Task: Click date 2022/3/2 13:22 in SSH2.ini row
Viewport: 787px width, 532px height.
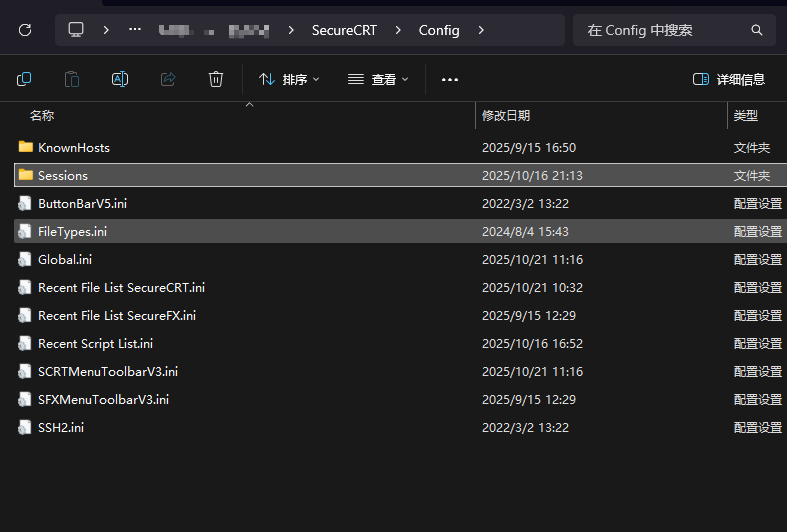Action: tap(525, 428)
